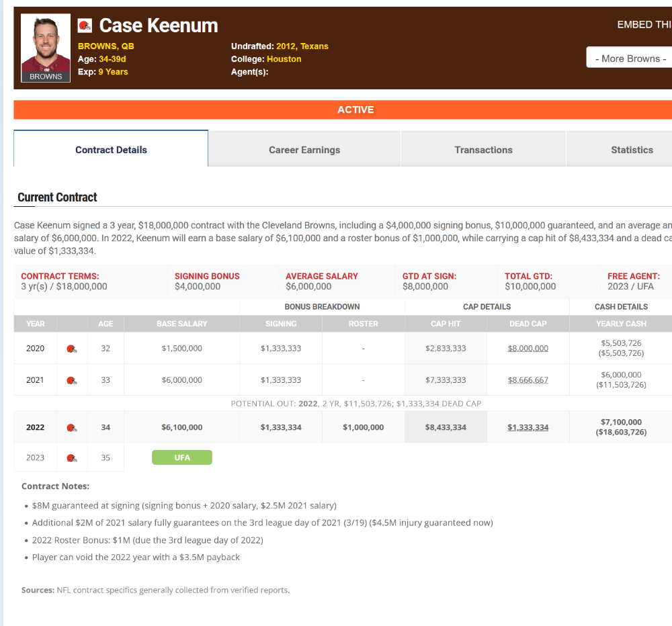Open the More Browns dropdown
This screenshot has height=626, width=672.
(629, 57)
